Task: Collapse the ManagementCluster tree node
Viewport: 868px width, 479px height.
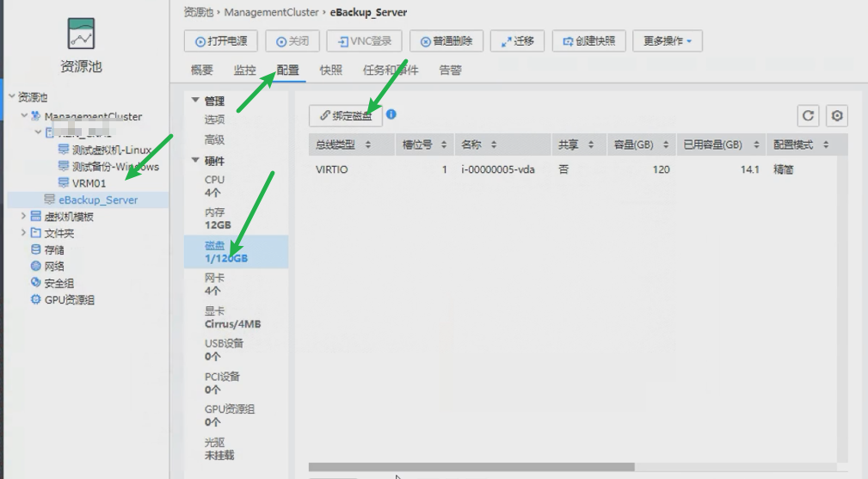Action: (23, 116)
